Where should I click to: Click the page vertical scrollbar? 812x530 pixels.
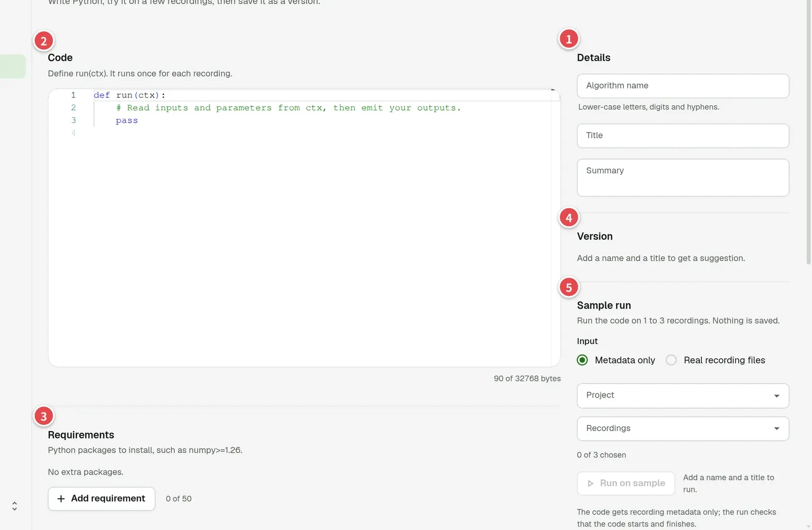[808, 132]
